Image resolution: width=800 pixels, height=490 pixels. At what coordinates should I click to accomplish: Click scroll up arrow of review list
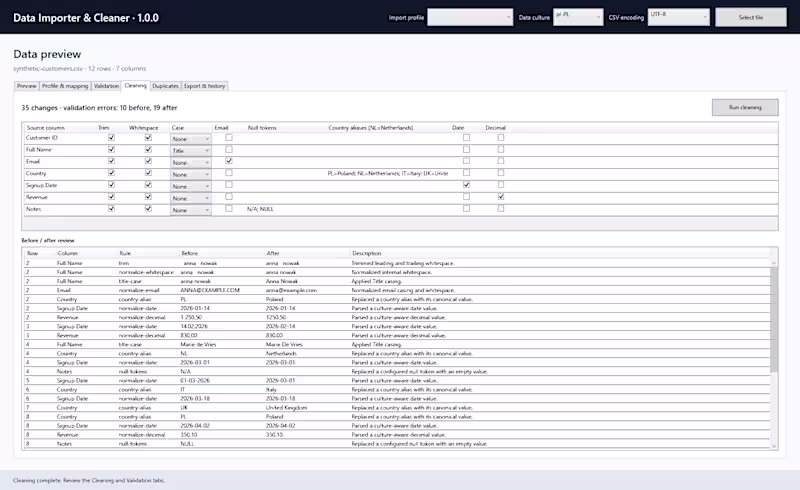click(774, 263)
